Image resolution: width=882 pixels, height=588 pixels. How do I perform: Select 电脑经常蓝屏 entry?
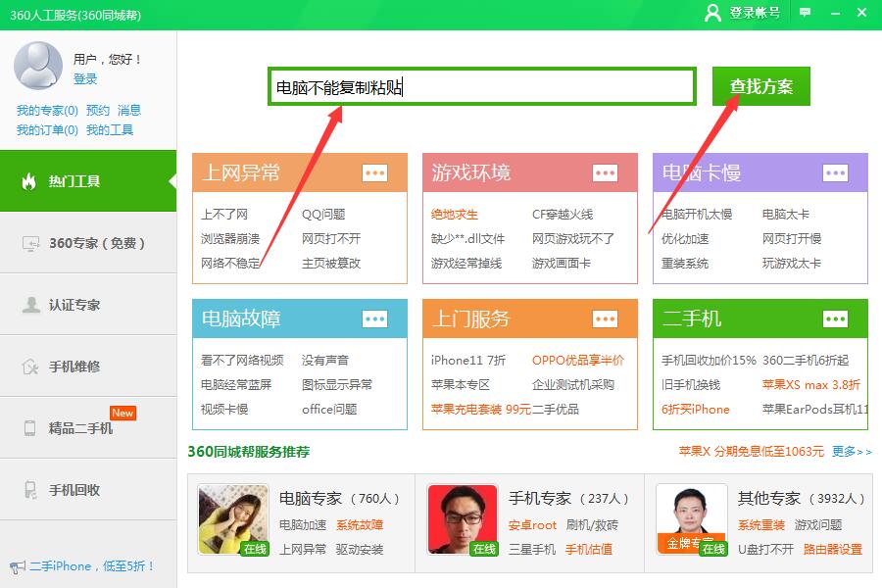pos(236,385)
